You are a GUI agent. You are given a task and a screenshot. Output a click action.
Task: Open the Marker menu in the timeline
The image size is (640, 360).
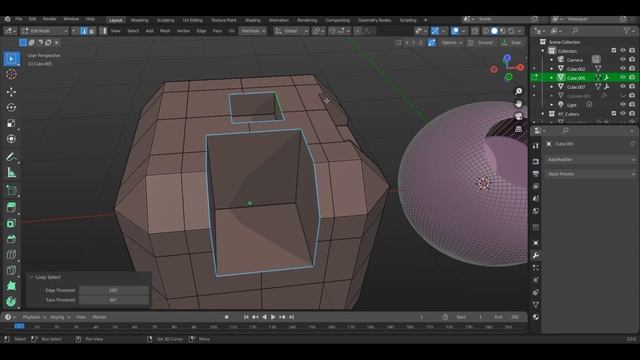99,317
